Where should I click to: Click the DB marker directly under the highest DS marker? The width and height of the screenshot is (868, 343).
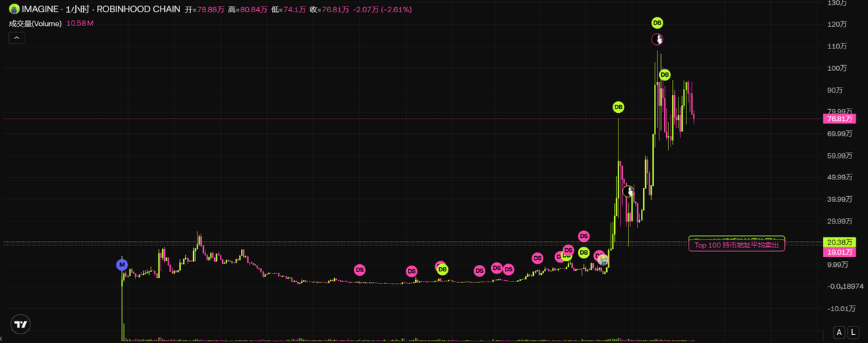coord(584,253)
